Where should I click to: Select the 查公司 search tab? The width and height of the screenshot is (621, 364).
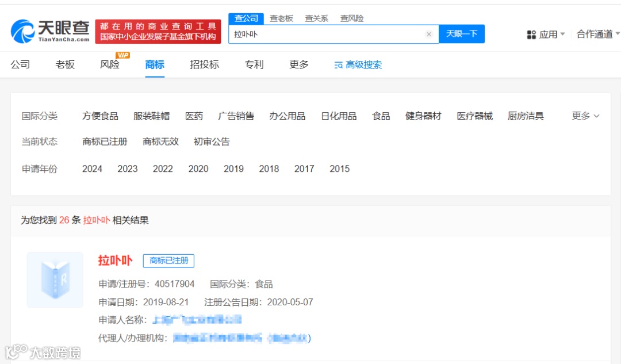[x=246, y=18]
